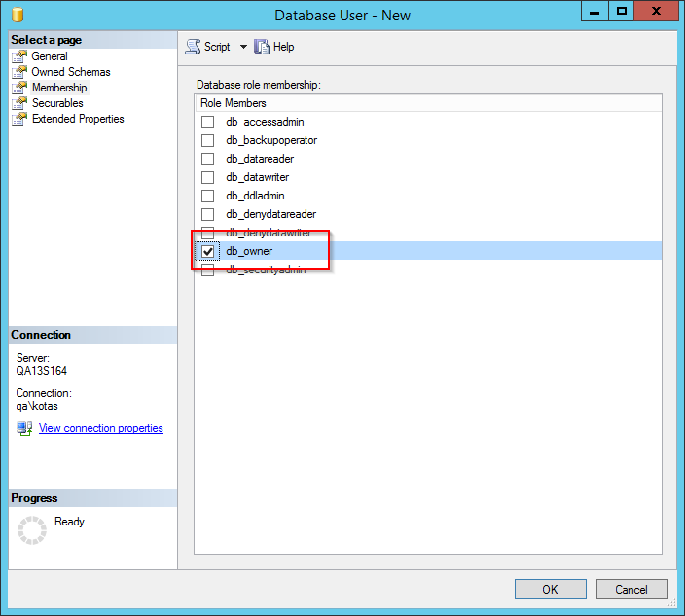Click the Help toolbar icon
The image size is (685, 616).
262,47
